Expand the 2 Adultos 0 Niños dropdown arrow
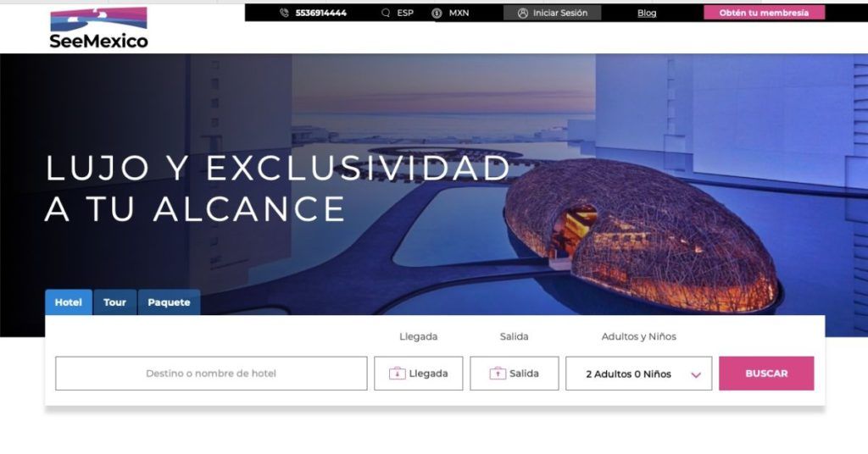 pyautogui.click(x=696, y=375)
